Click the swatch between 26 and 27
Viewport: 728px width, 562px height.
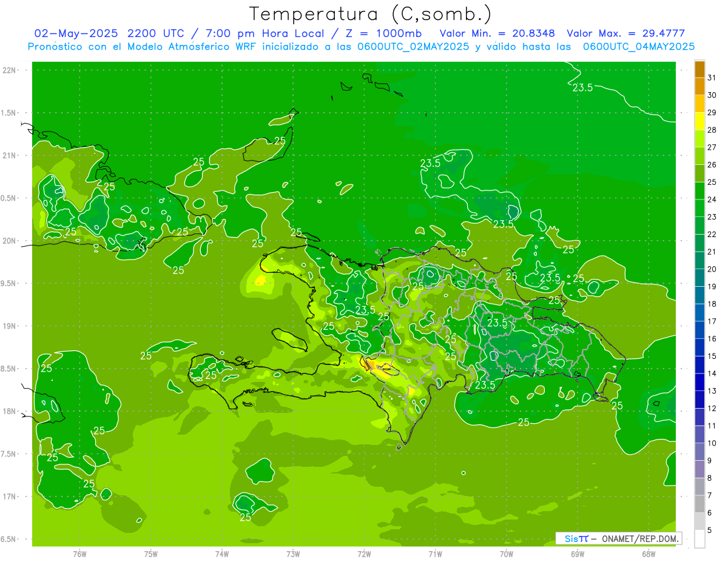click(699, 156)
